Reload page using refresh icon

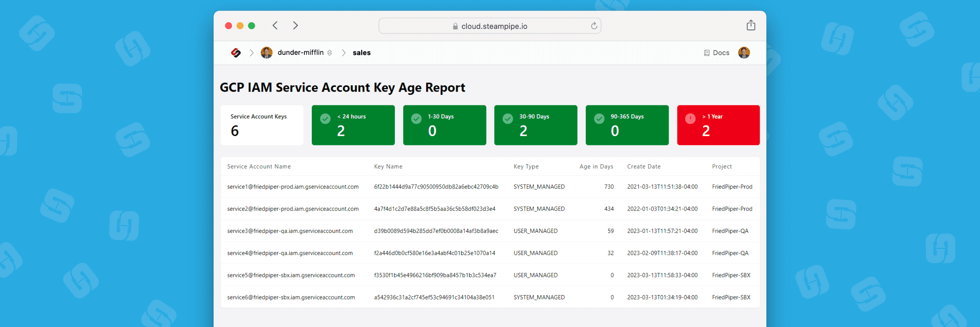click(594, 26)
